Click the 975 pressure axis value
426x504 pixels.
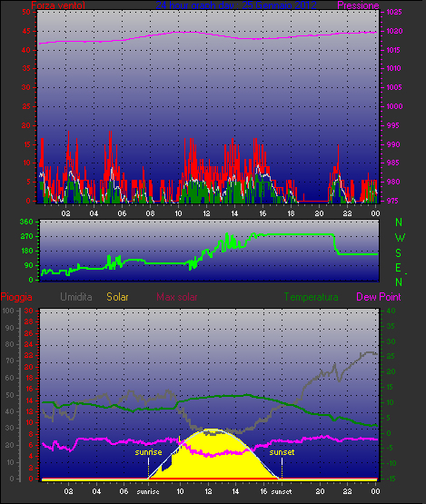point(392,201)
